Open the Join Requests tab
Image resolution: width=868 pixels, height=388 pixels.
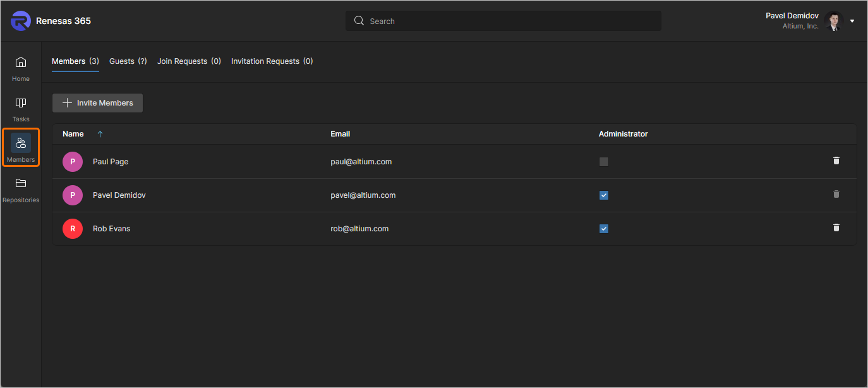pos(189,61)
